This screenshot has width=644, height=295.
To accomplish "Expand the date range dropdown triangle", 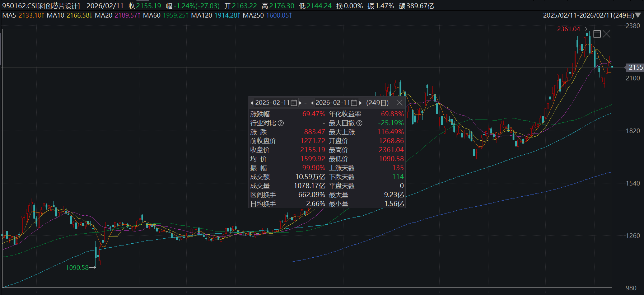I will point(638,15).
